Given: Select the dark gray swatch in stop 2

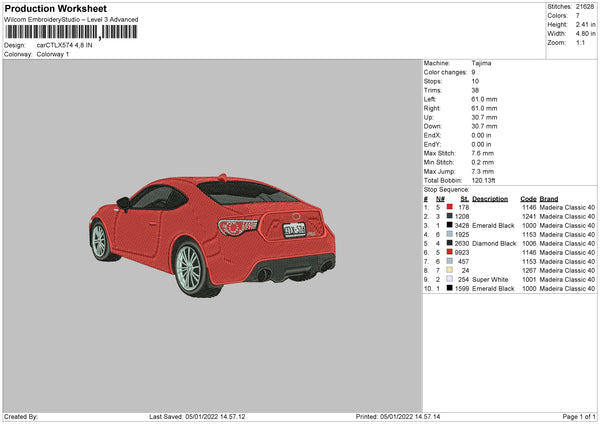Looking at the screenshot, I should [x=451, y=216].
